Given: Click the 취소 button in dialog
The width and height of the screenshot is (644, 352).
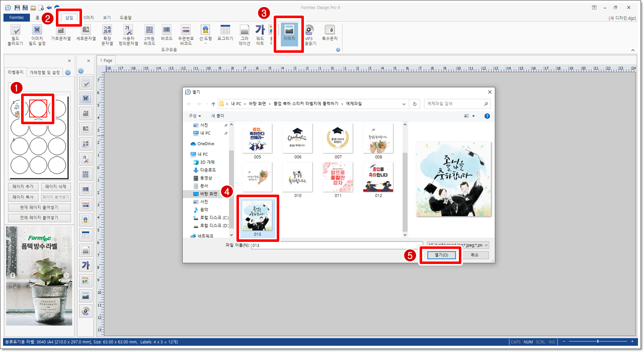Looking at the screenshot, I should coord(474,255).
